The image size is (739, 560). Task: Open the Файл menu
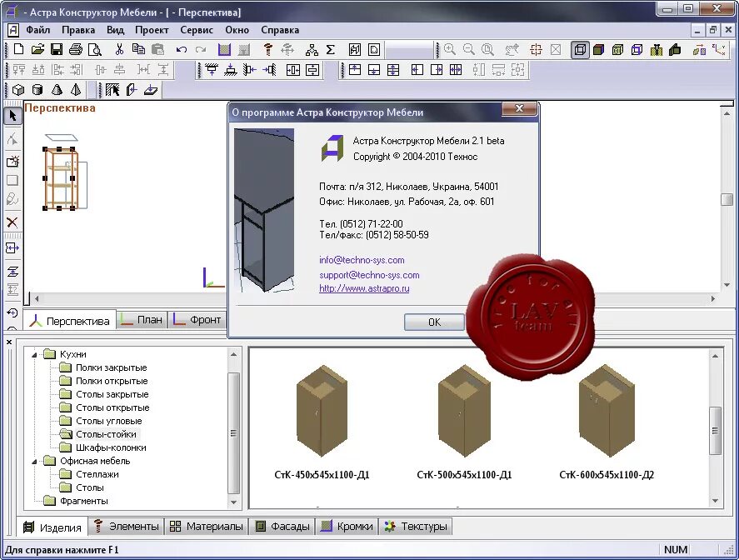click(x=37, y=30)
